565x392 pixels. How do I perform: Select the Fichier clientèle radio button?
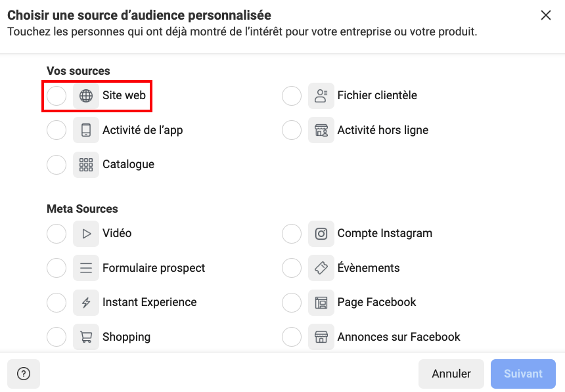(x=292, y=96)
